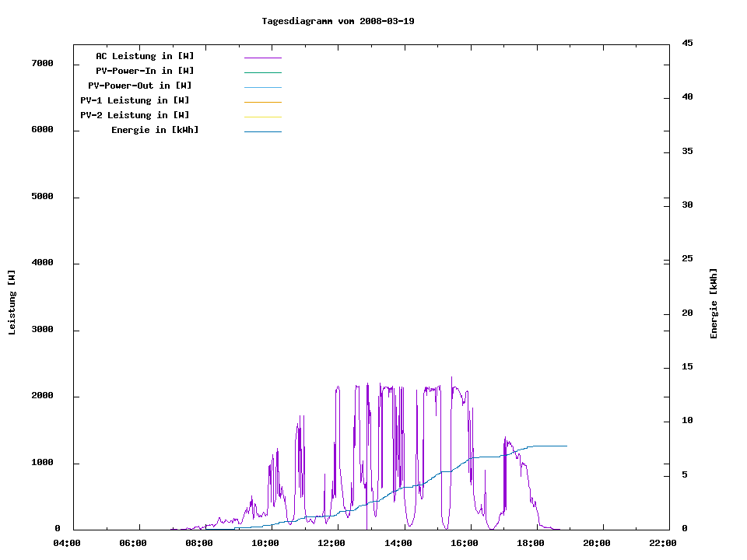Click the 22:00 time axis tick label

(x=663, y=543)
